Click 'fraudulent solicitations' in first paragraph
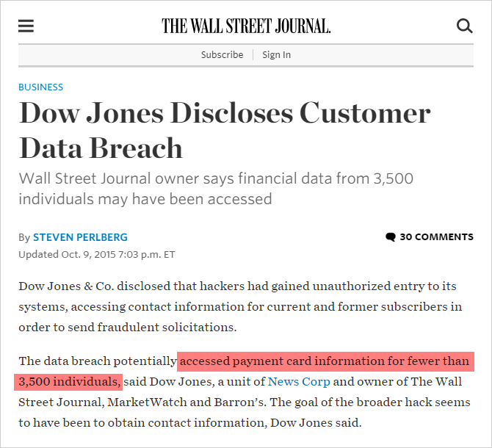 click(167, 328)
